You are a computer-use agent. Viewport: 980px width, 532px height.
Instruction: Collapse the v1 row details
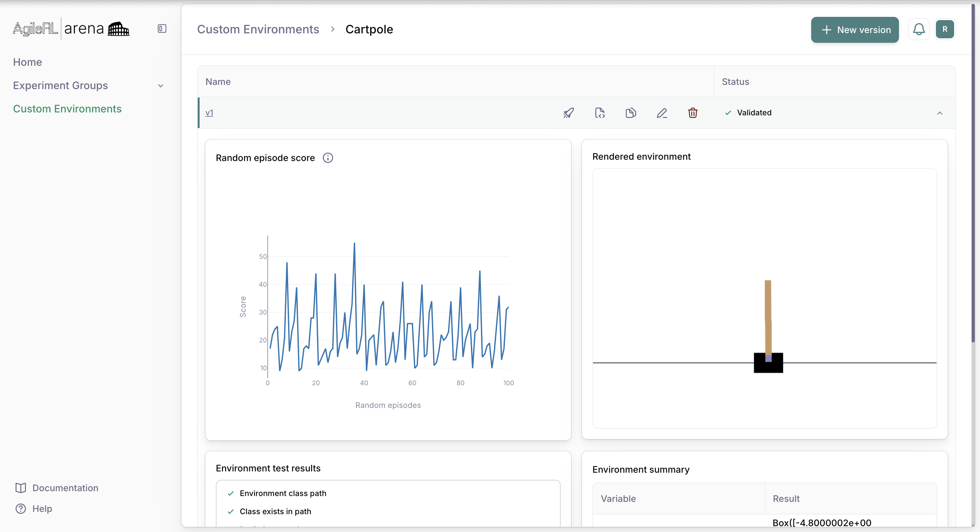pyautogui.click(x=940, y=113)
